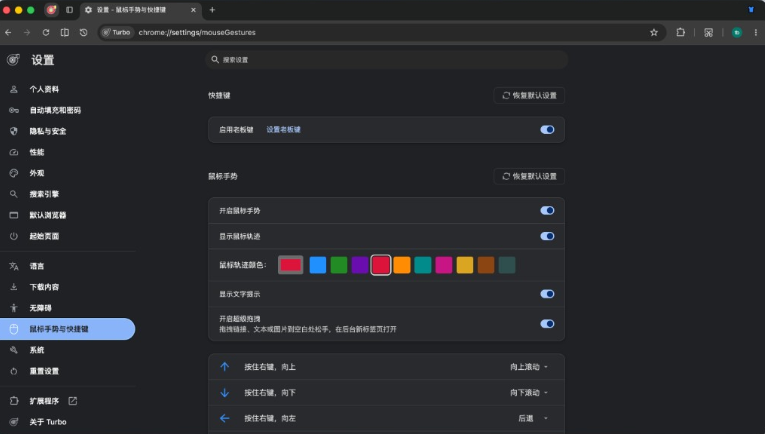This screenshot has height=434, width=765.
Task: Open 扩展程序 in the sidebar
Action: click(x=44, y=401)
